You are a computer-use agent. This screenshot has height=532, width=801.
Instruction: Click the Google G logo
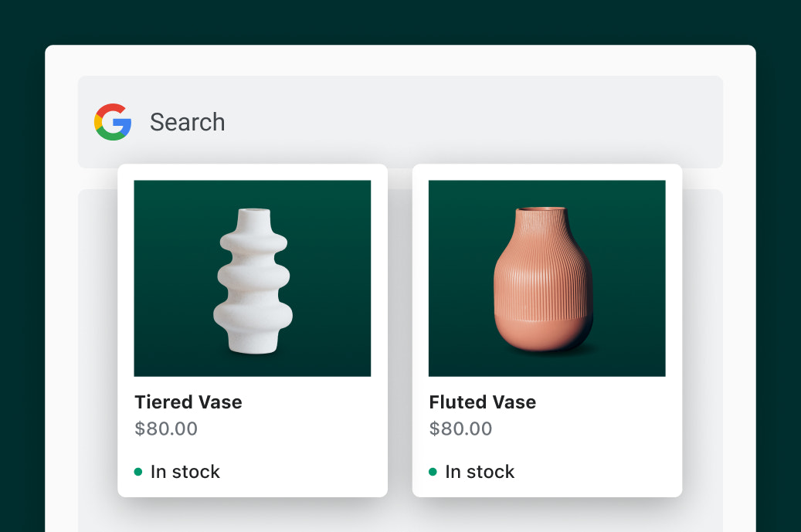point(113,122)
